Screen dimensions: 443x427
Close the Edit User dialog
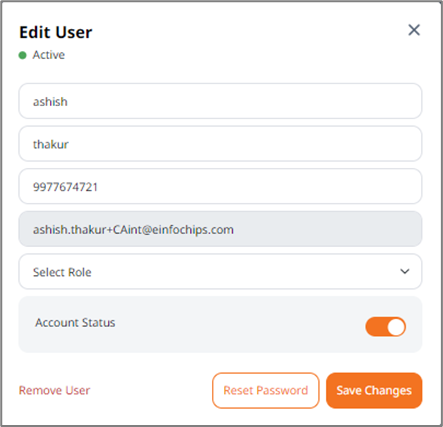414,30
